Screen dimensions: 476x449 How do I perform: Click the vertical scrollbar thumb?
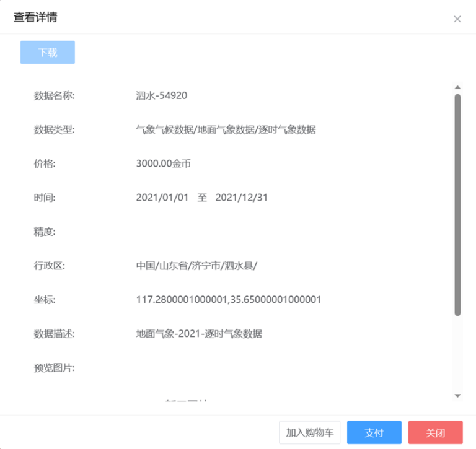coord(457,204)
